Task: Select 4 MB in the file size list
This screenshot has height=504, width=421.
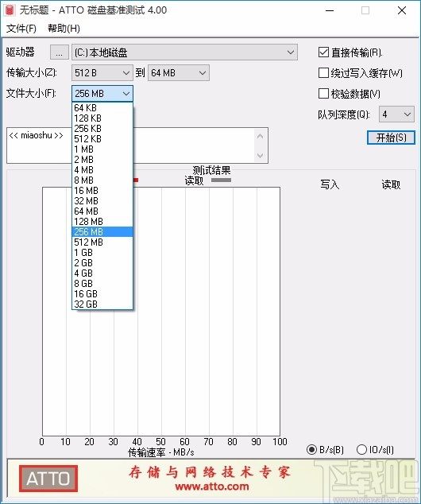Action: (x=102, y=169)
